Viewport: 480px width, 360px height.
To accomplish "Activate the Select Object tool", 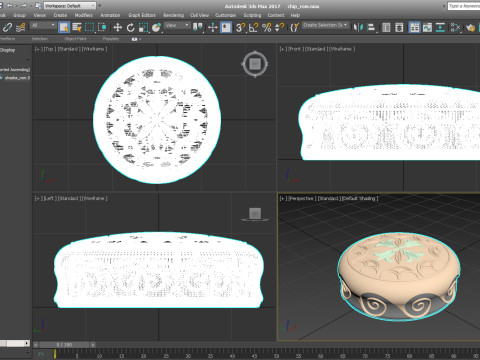I will tap(64, 27).
